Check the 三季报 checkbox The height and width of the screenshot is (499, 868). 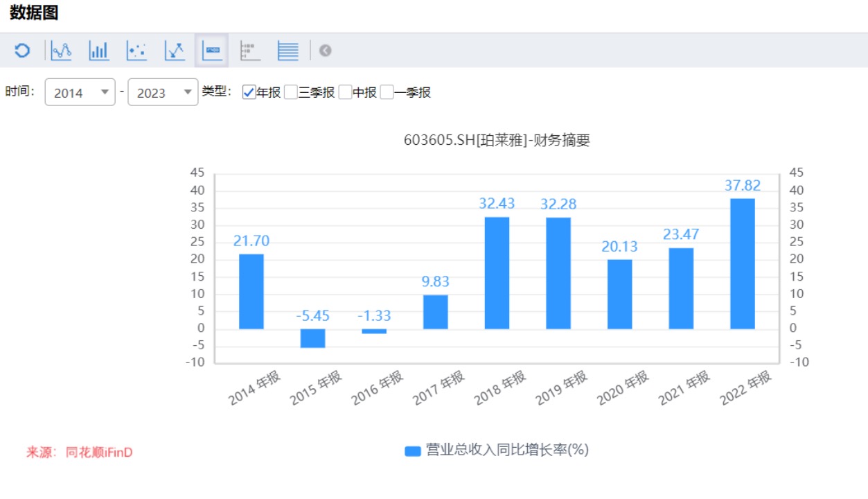[291, 92]
